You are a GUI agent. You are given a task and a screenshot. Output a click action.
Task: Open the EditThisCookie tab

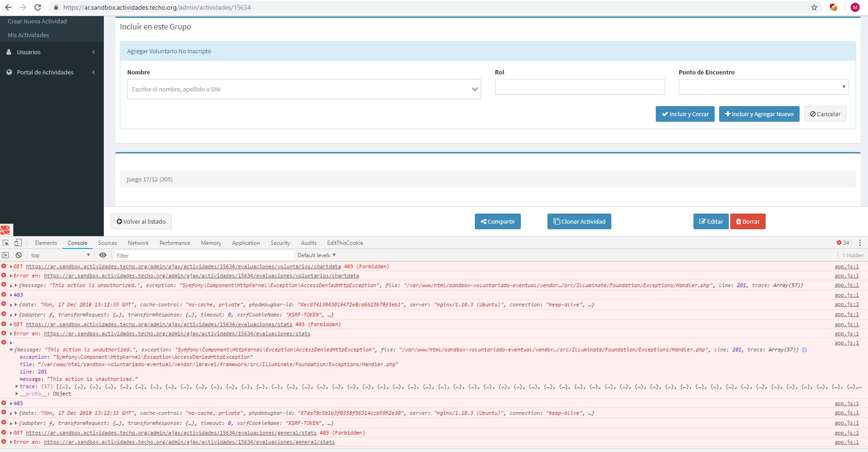[345, 243]
